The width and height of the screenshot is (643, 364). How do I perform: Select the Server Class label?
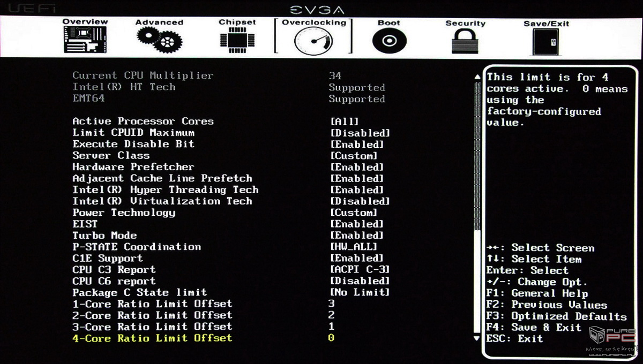[x=111, y=155]
